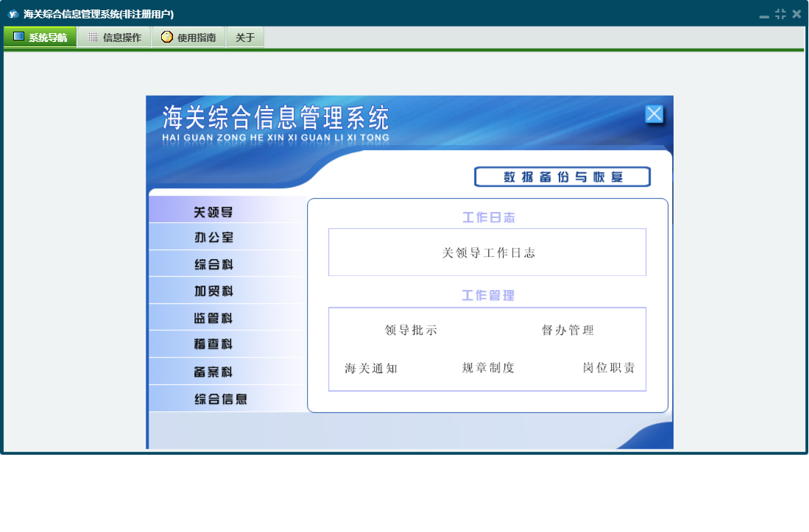Go to 督办管理
This screenshot has height=532, width=809.
point(568,330)
